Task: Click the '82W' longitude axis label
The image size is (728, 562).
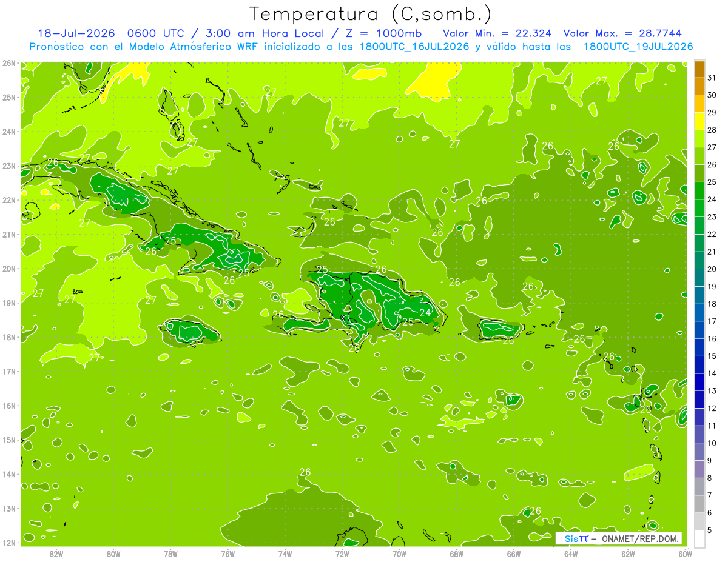Action: [x=56, y=554]
